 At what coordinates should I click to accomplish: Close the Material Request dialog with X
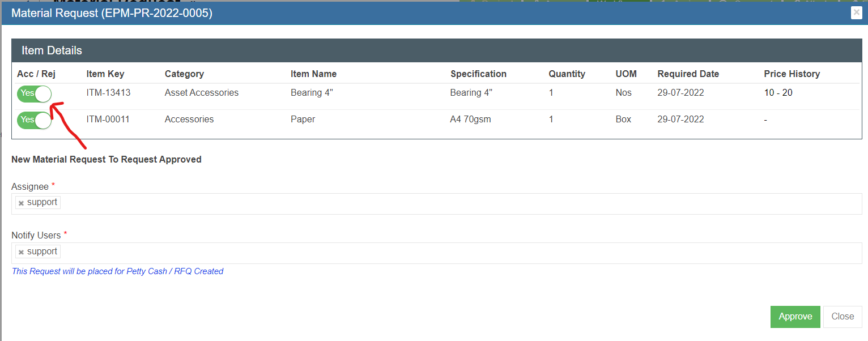[856, 13]
